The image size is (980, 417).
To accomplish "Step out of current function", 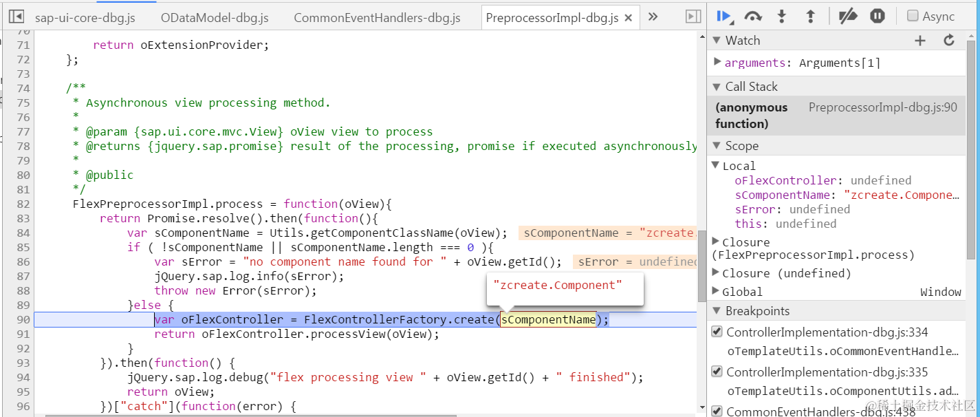I will click(x=810, y=16).
